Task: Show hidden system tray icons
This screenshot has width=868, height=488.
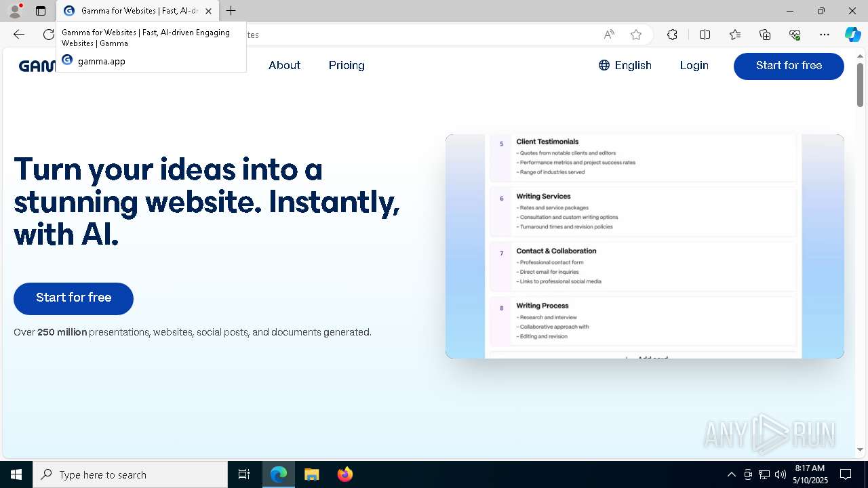Action: [x=731, y=474]
